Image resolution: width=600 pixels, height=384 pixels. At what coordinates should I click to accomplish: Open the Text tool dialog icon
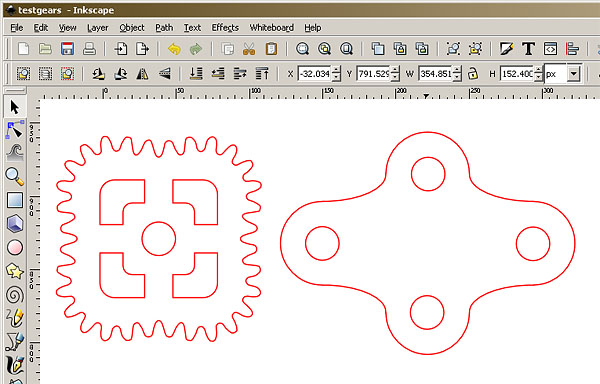coord(528,49)
